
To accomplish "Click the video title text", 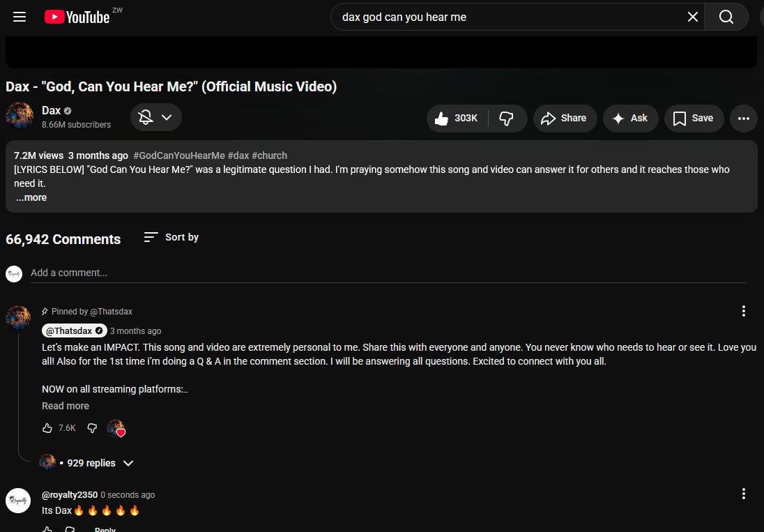I will coord(171,86).
